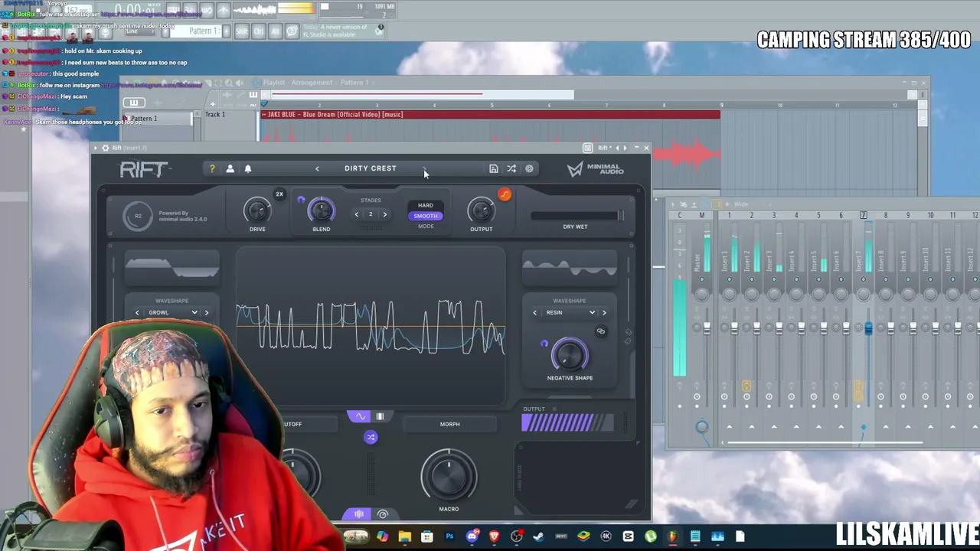The height and width of the screenshot is (551, 980).
Task: Select the HARD mode option
Action: coord(426,205)
